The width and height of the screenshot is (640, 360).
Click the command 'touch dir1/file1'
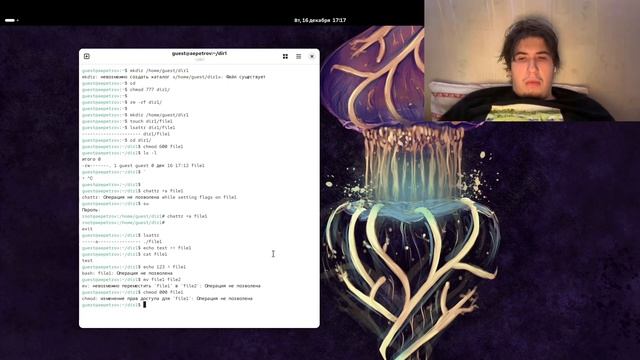pyautogui.click(x=151, y=121)
